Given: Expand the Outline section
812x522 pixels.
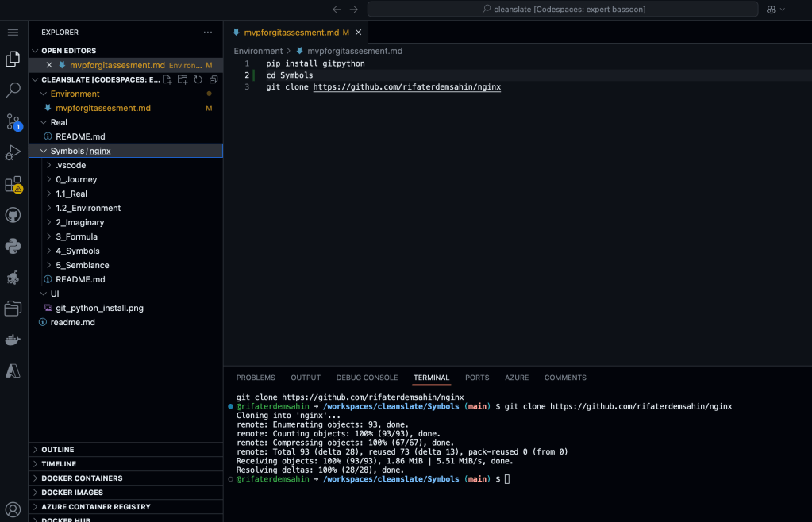Looking at the screenshot, I should pyautogui.click(x=126, y=450).
